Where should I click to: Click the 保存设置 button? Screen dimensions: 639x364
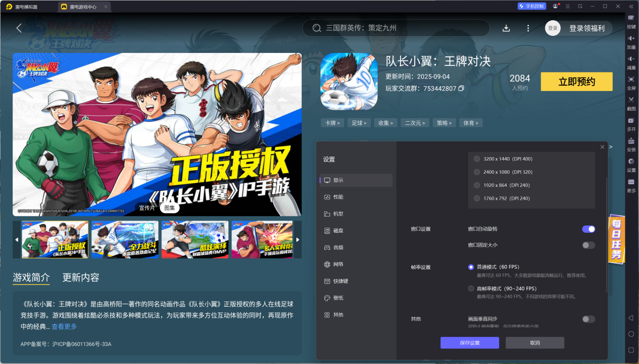[x=469, y=343]
